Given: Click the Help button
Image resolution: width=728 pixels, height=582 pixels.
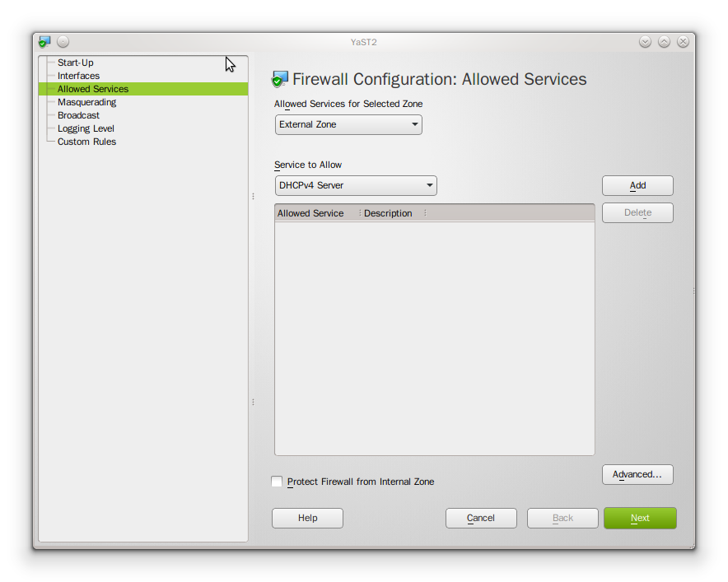Looking at the screenshot, I should [307, 518].
